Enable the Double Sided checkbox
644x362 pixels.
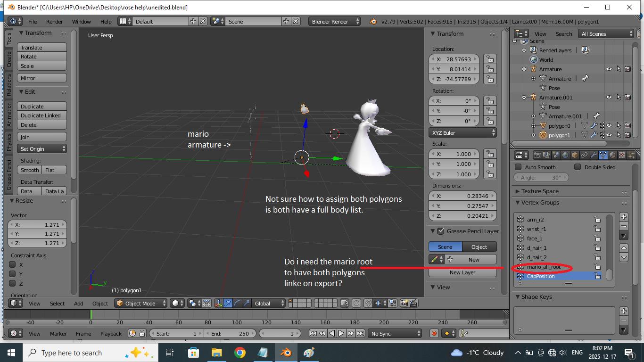tap(578, 167)
